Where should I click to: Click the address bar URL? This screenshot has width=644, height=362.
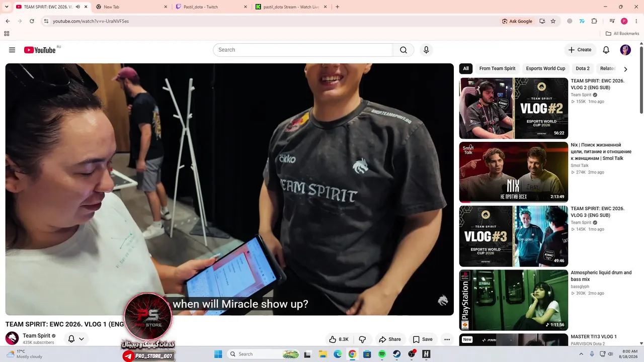91,21
